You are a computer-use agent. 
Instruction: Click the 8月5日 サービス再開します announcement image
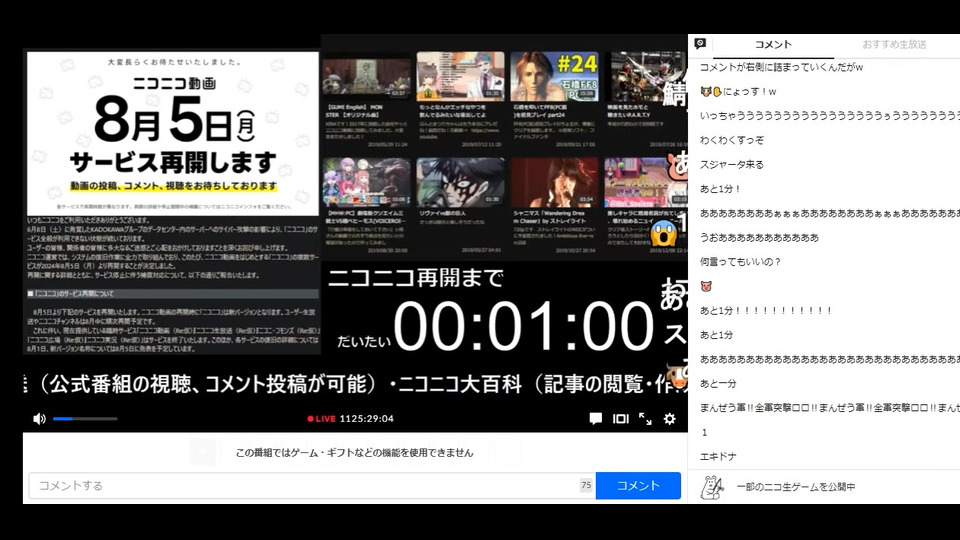click(173, 133)
